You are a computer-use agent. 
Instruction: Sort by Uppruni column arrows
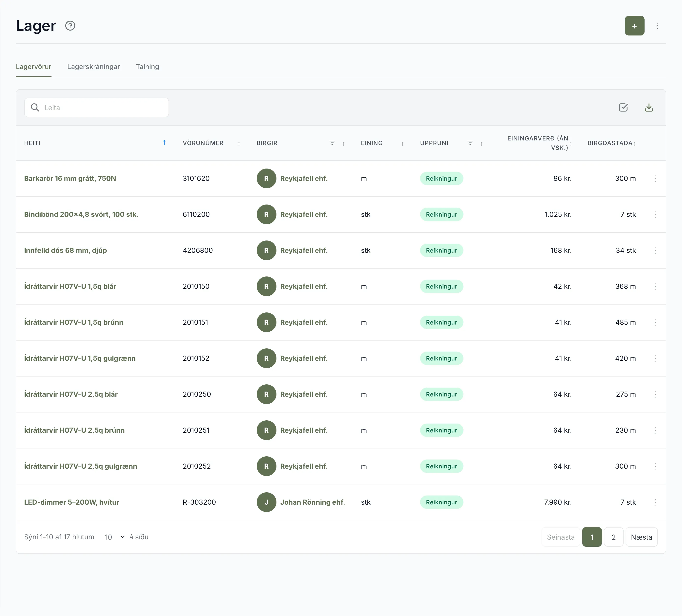[481, 144]
